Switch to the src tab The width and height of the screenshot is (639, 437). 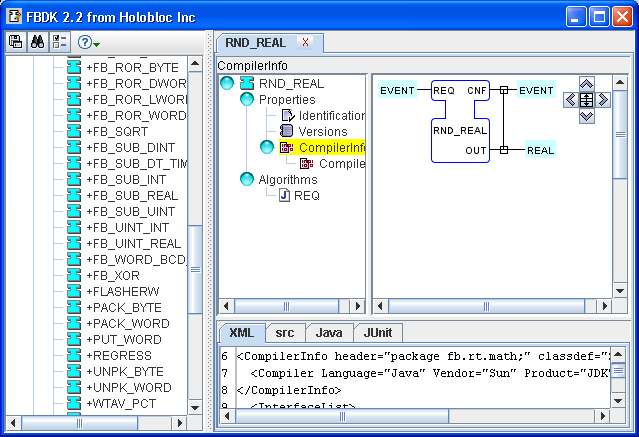284,333
